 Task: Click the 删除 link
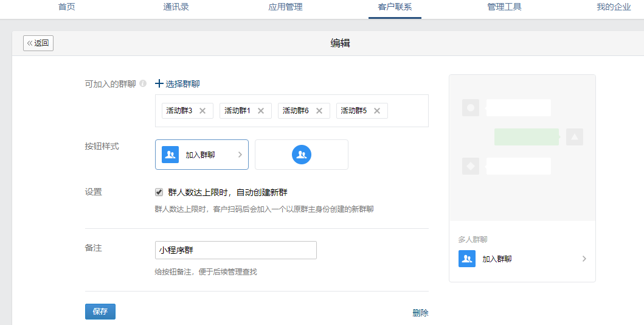(420, 313)
